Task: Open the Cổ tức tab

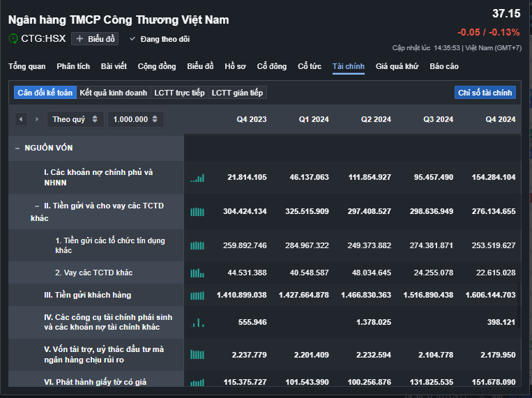Action: tap(310, 66)
